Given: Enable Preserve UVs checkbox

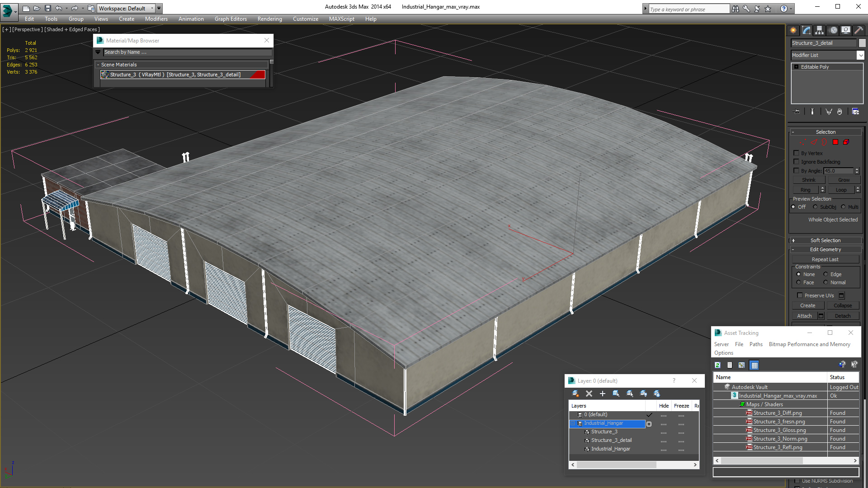Looking at the screenshot, I should tap(800, 296).
